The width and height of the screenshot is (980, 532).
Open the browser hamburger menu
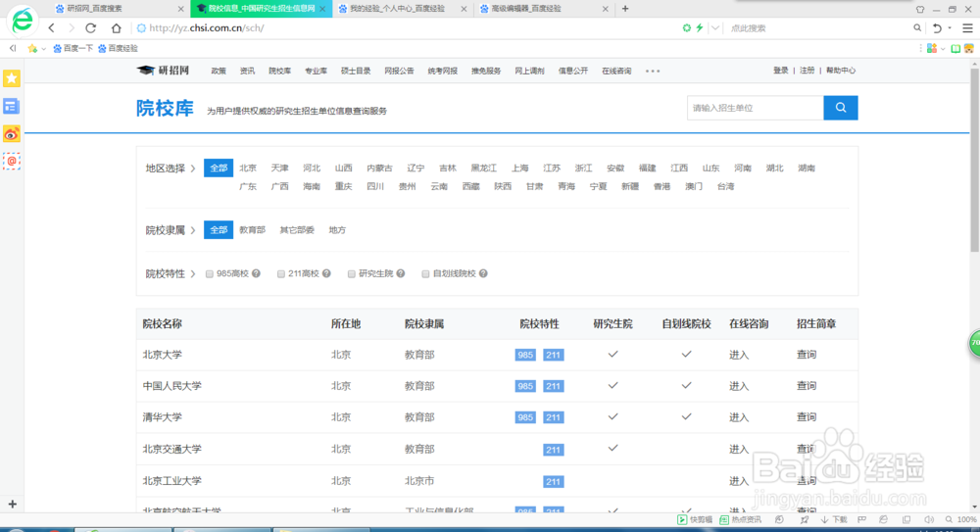click(967, 28)
